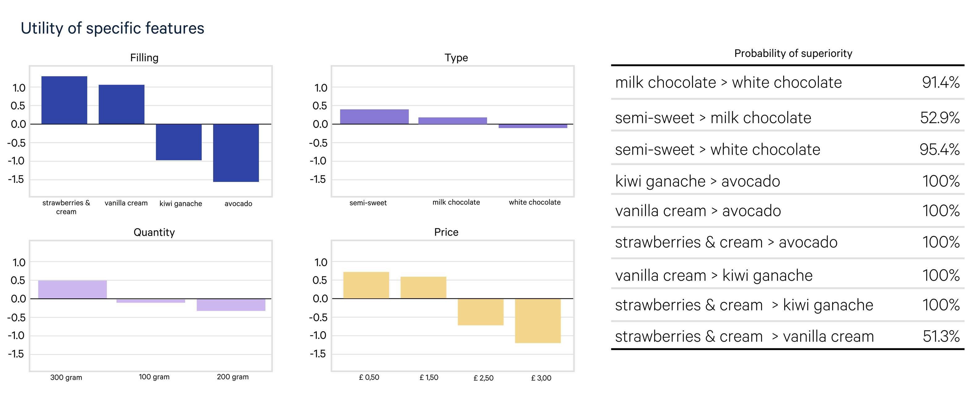Click the milk chocolate bar in Type chart
Viewport: 980px width, 398px height.
[452, 121]
